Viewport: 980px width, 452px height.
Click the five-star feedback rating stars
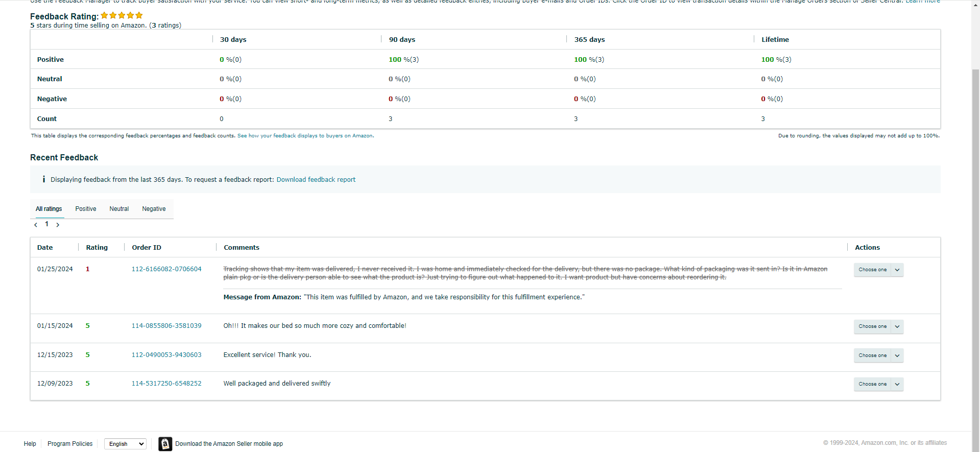click(122, 15)
